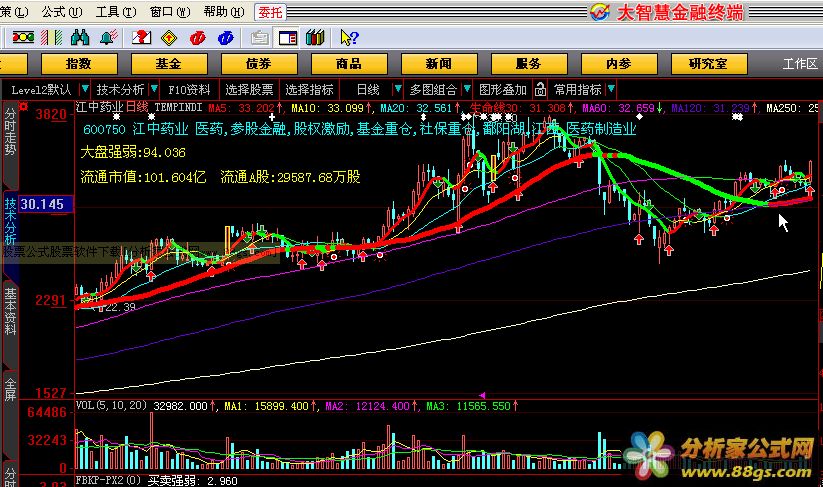
Task: Expand the Level2默认 dropdown arrow
Action: 85,90
